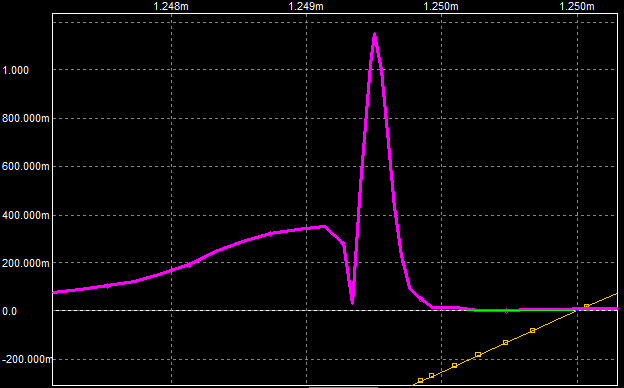Click the 600.000m y-axis label
Screen dimensions: 624x388
(26, 166)
